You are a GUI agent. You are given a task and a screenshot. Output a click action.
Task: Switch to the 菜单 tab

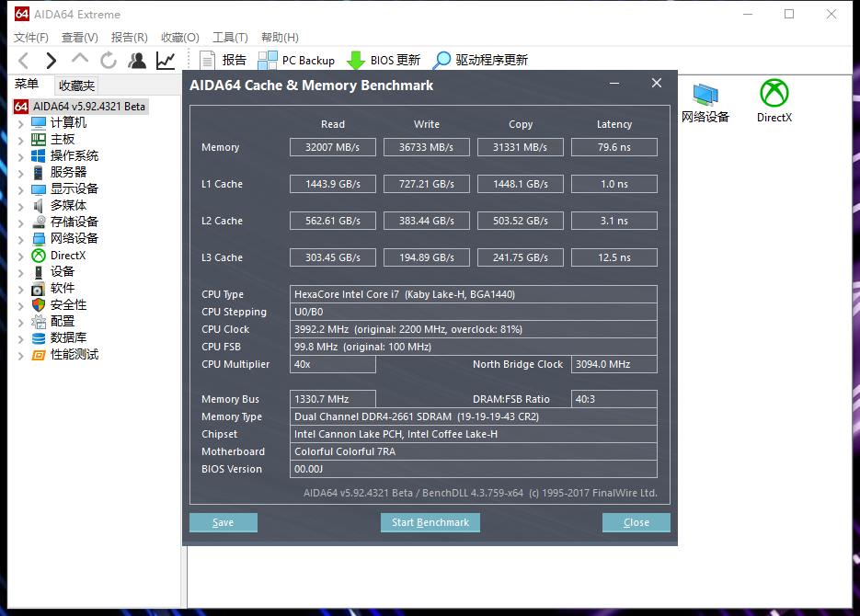(x=27, y=84)
